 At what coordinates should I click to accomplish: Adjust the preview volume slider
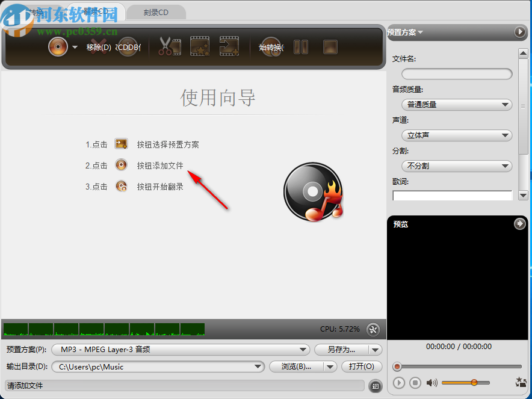(x=475, y=382)
